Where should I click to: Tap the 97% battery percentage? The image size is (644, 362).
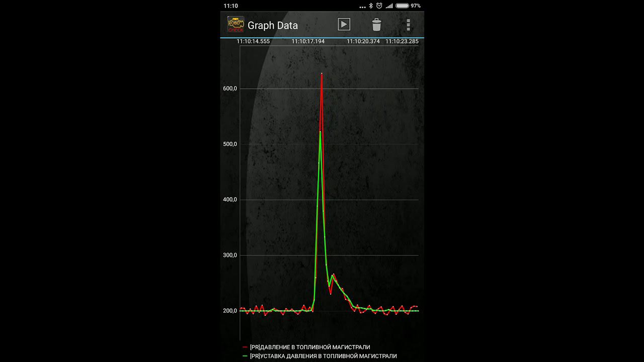416,6
